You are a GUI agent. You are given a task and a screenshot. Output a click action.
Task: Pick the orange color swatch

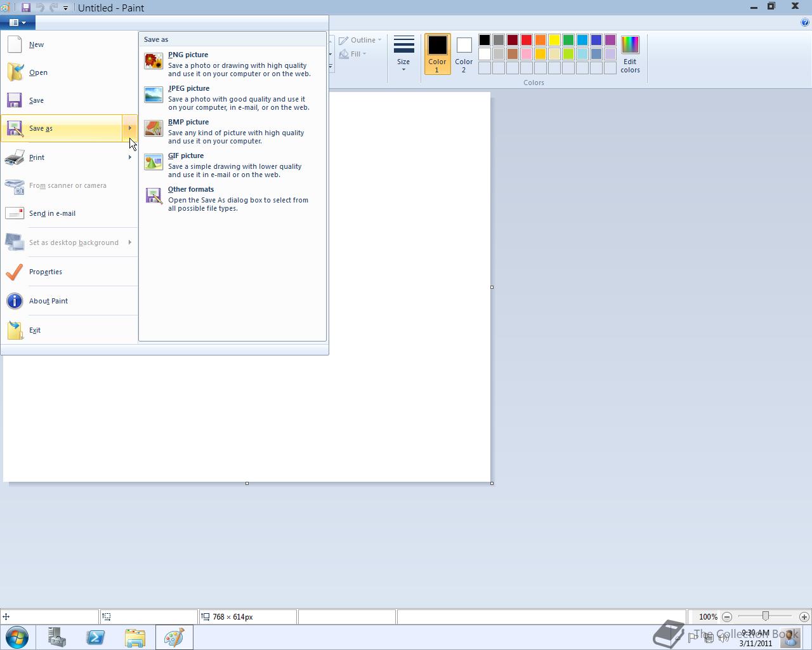tap(540, 40)
